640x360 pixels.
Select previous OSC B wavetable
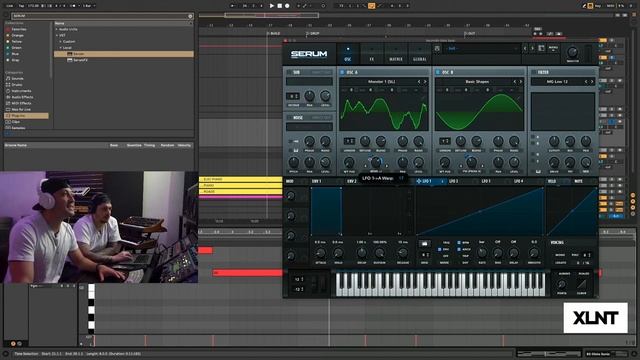pos(515,82)
